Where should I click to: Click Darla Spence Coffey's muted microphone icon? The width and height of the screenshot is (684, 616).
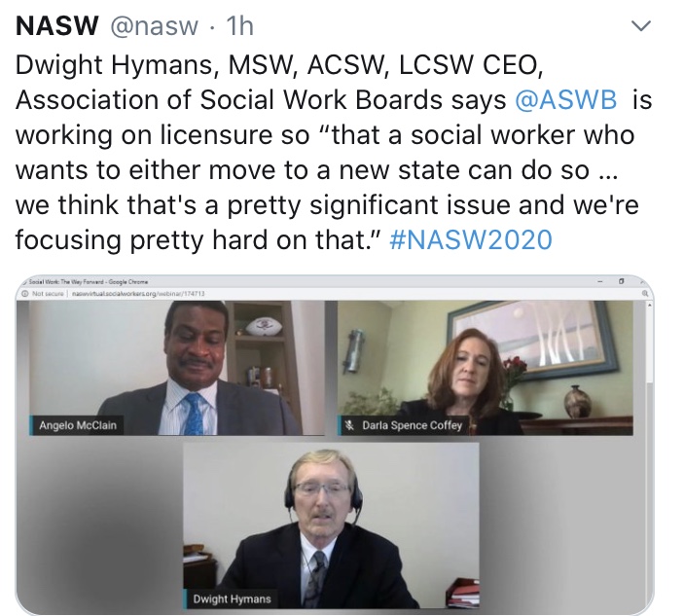pos(349,425)
